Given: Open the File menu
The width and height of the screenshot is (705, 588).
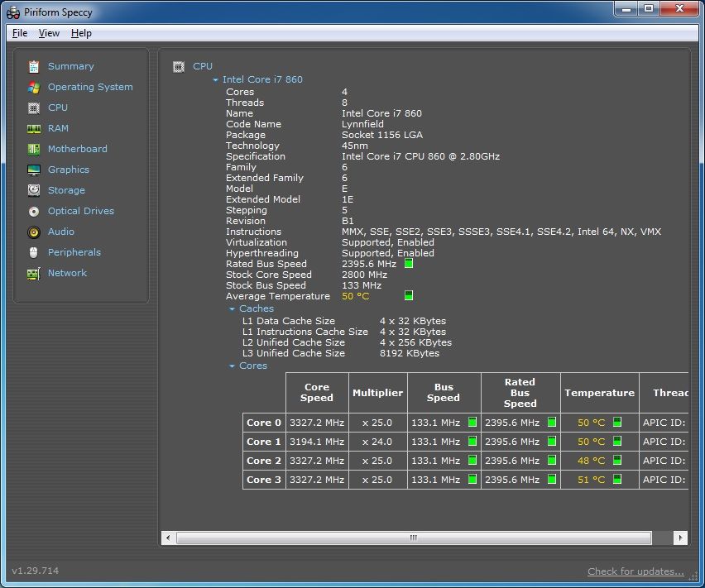Looking at the screenshot, I should [20, 33].
